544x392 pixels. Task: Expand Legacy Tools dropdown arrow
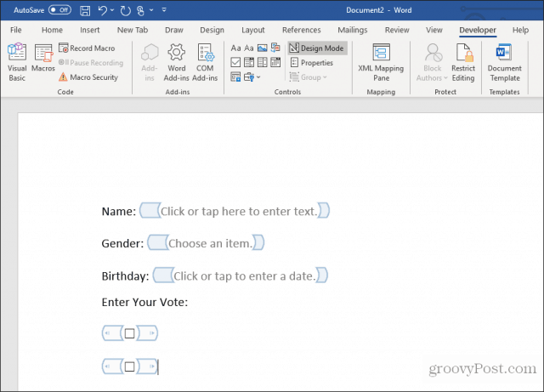click(x=258, y=77)
